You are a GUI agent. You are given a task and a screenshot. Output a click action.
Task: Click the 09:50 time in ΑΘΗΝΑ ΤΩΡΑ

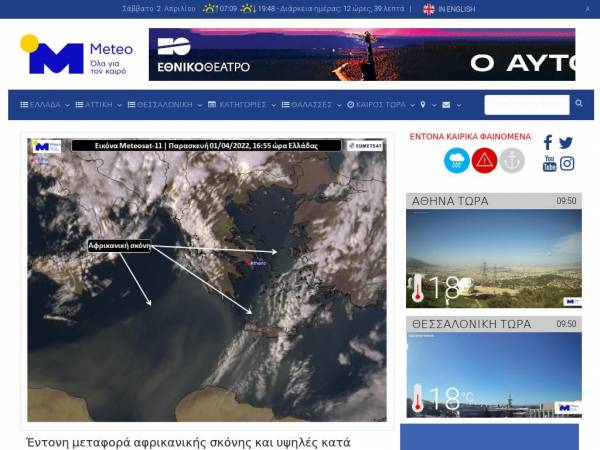(566, 201)
